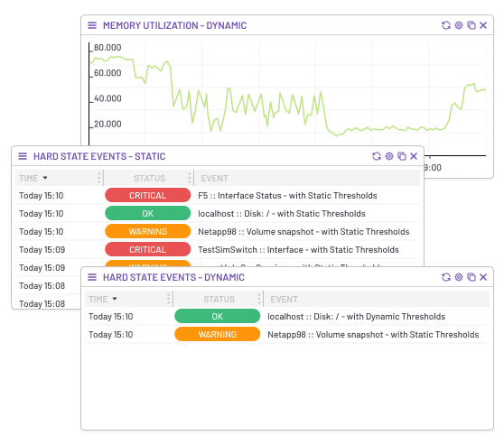The width and height of the screenshot is (504, 445).
Task: Open hamburger menu of Memory Utilization widget
Action: point(92,25)
